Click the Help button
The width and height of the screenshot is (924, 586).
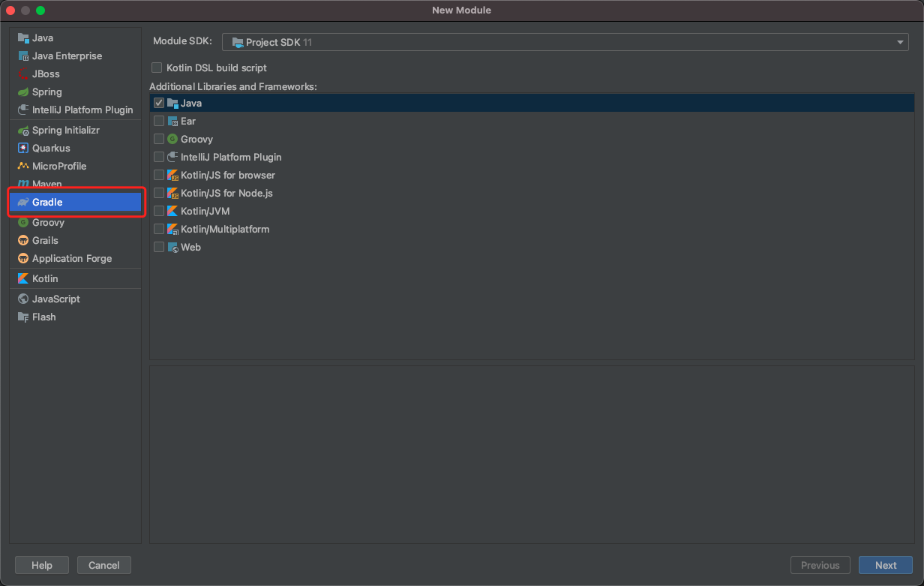click(42, 565)
